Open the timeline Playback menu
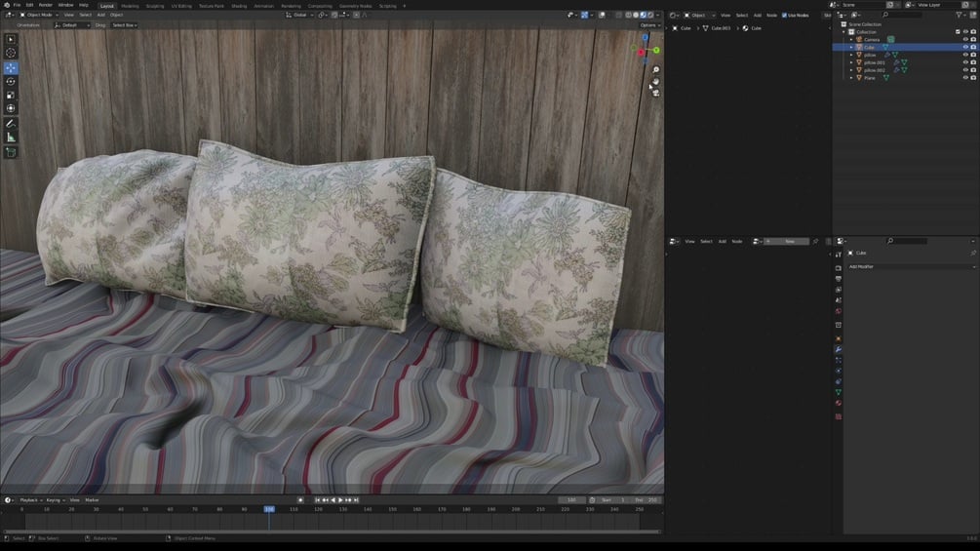 [x=29, y=500]
